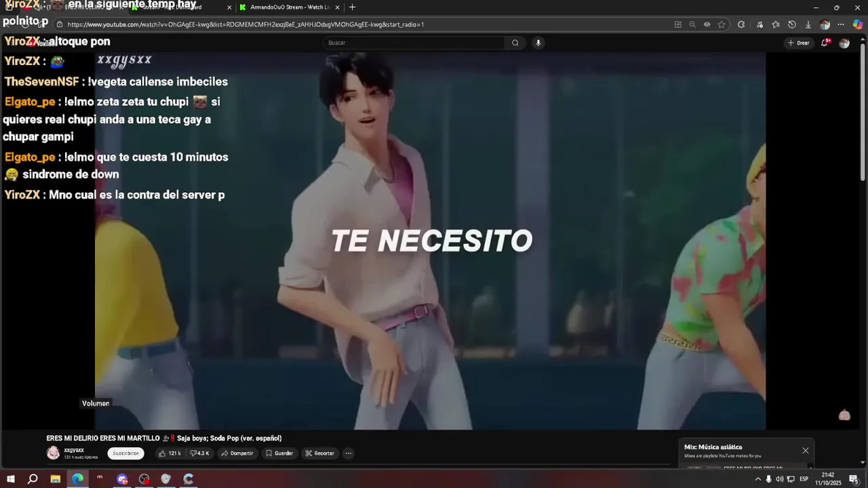Image resolution: width=868 pixels, height=488 pixels.
Task: Open network status tray icon
Action: point(791,479)
